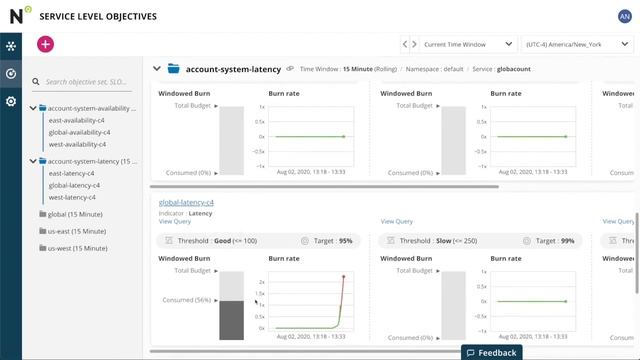Select global-latency-c4 in the tree

click(74, 185)
